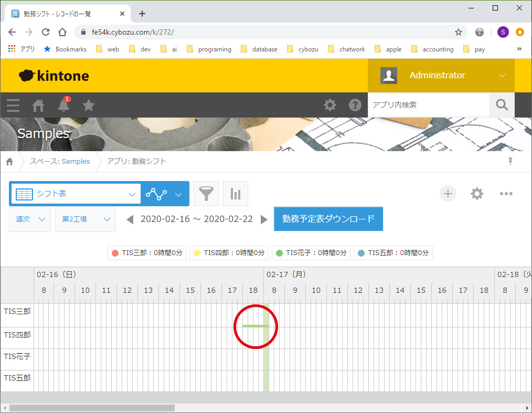Go to previous week arrow
Image resolution: width=532 pixels, height=413 pixels.
130,219
